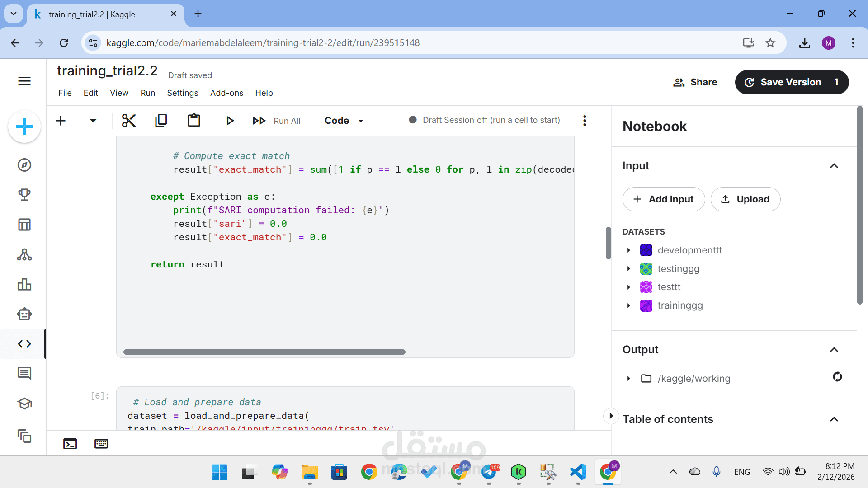Collapse the Table of contents section

pos(834,419)
